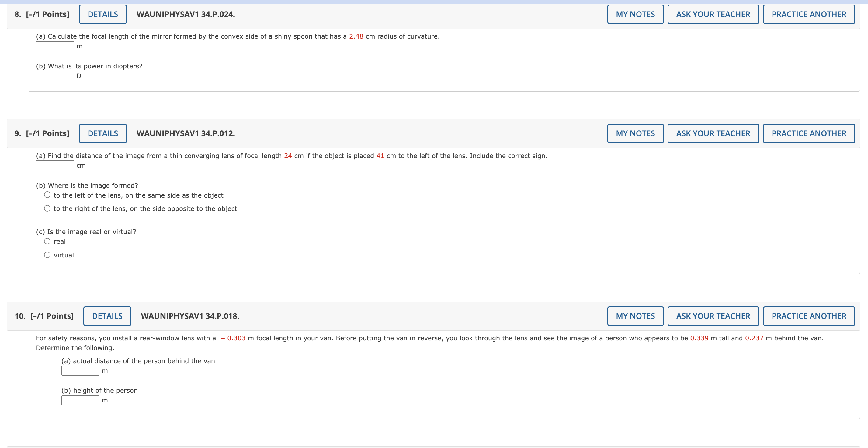Click actual distance of person input field
868x448 pixels.
pos(80,370)
